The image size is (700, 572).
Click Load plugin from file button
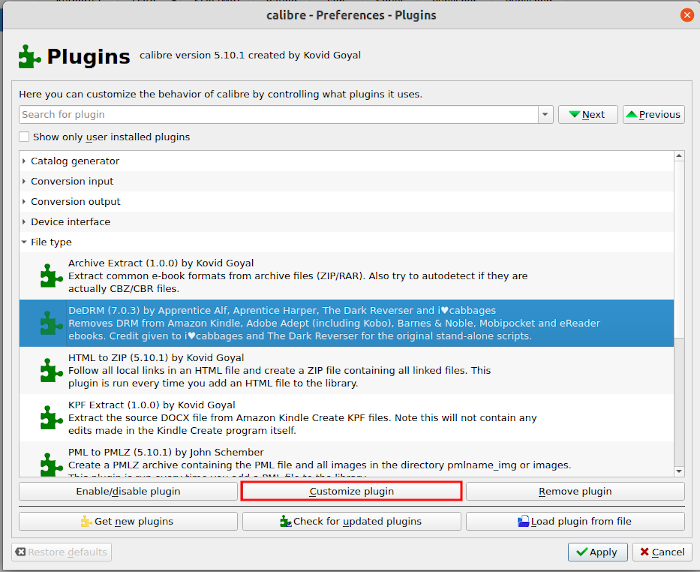[x=575, y=521]
